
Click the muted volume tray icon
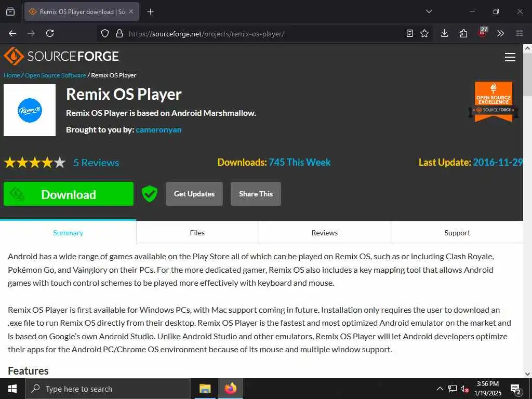(464, 389)
